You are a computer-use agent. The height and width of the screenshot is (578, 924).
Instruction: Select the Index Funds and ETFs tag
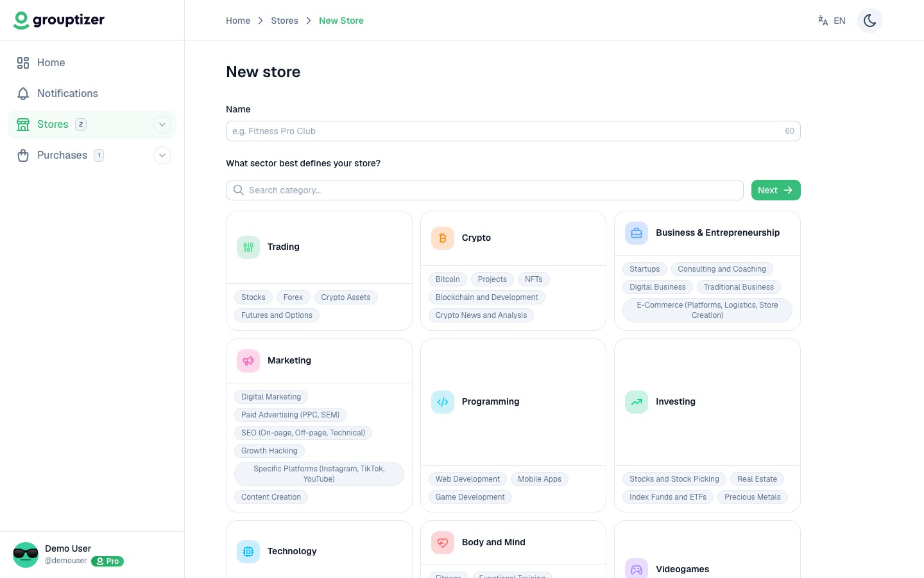(x=668, y=497)
